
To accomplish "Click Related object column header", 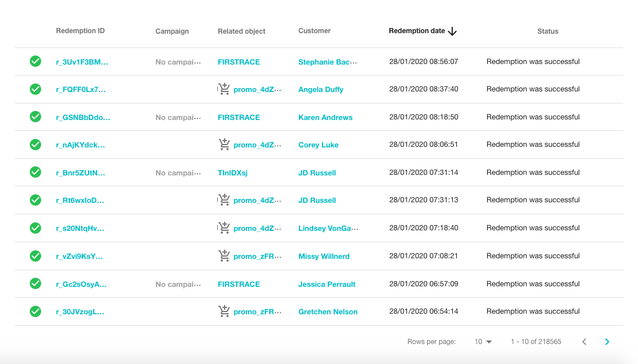I will point(241,31).
